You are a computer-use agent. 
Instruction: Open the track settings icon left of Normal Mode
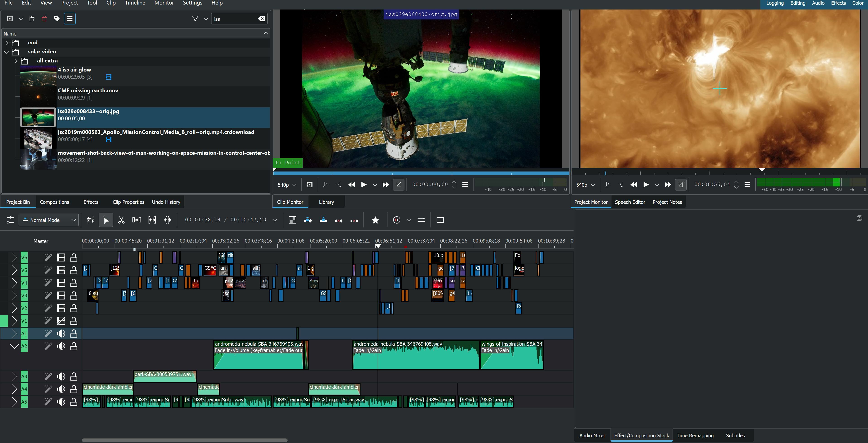tap(10, 220)
